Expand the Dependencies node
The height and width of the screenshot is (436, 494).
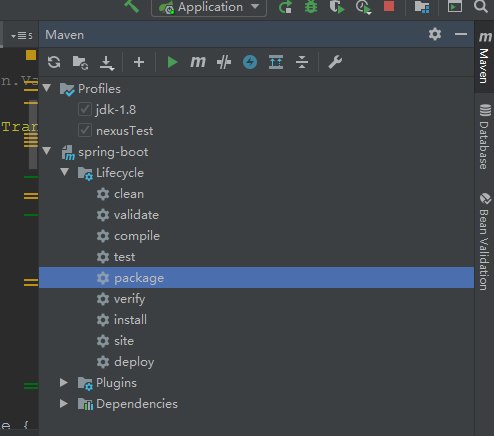[x=64, y=403]
